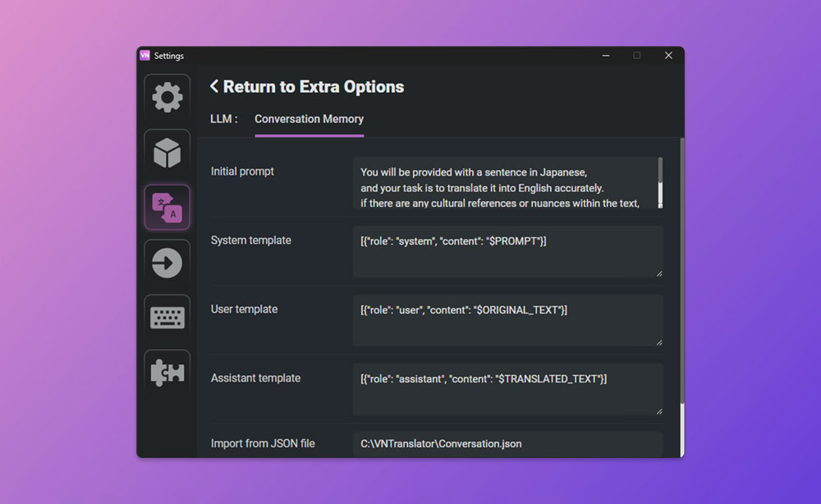Open the keyboard shortcuts sidebar icon
This screenshot has height=504, width=821.
click(x=167, y=318)
